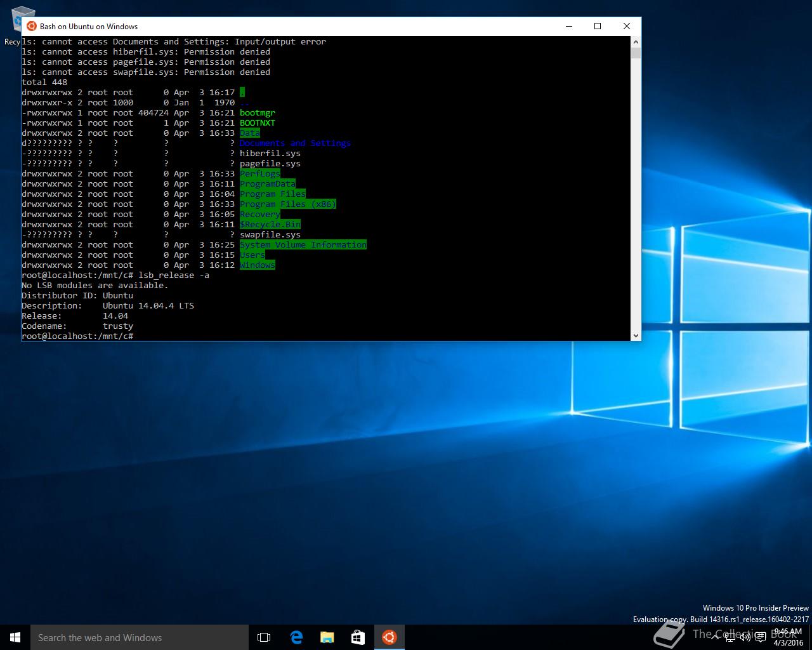Click the '404724' file size value
The height and width of the screenshot is (650, 812).
coord(154,112)
